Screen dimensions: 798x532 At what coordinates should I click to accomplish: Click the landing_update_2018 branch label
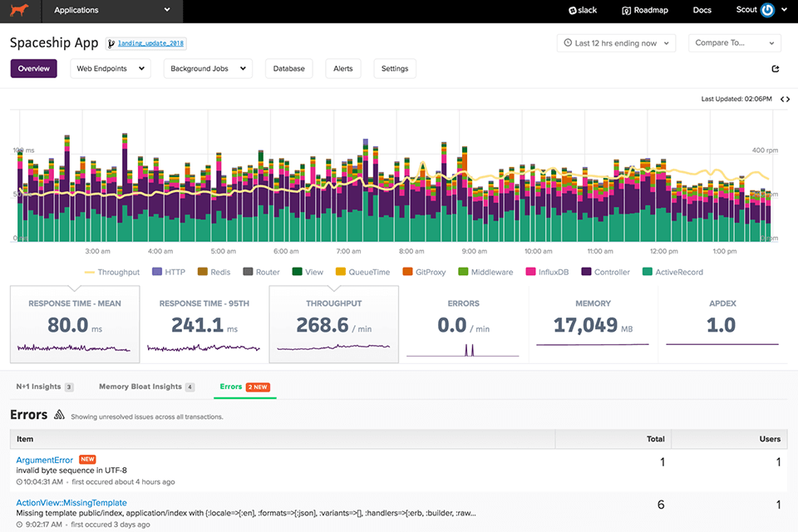(x=150, y=43)
